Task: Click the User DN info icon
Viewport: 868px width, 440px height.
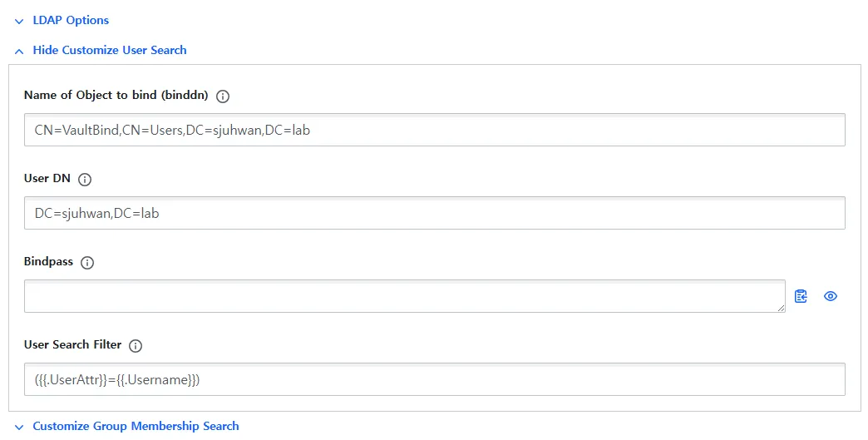Action: [x=85, y=179]
